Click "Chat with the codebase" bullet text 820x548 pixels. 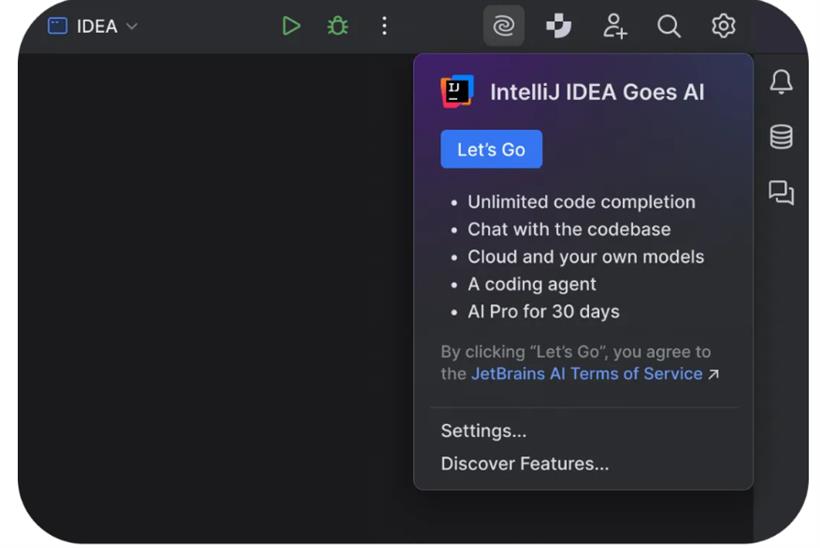click(569, 229)
